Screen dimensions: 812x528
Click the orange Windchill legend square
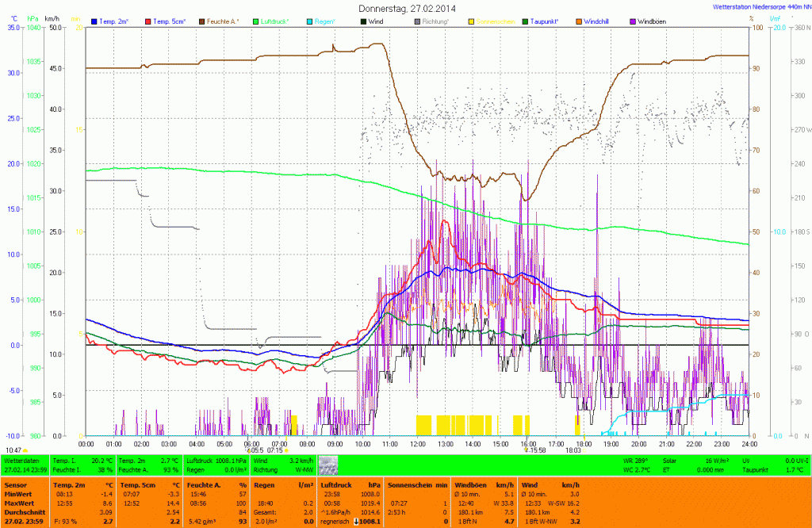(577, 21)
